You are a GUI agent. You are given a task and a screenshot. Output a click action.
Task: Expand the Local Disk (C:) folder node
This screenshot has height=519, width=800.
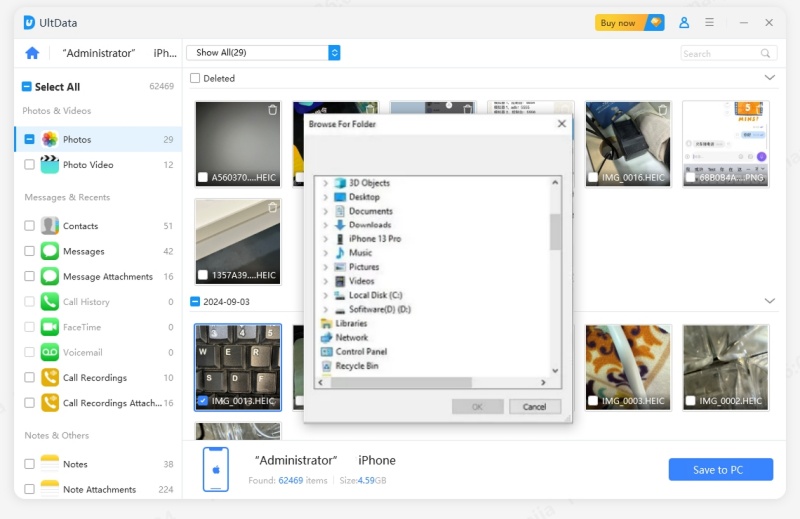coord(326,295)
